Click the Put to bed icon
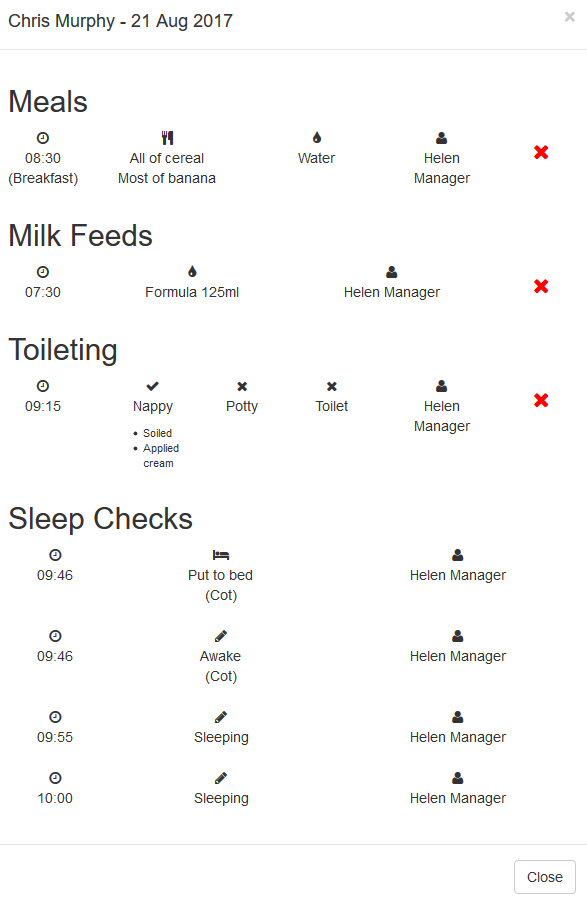The image size is (587, 898). pos(220,555)
